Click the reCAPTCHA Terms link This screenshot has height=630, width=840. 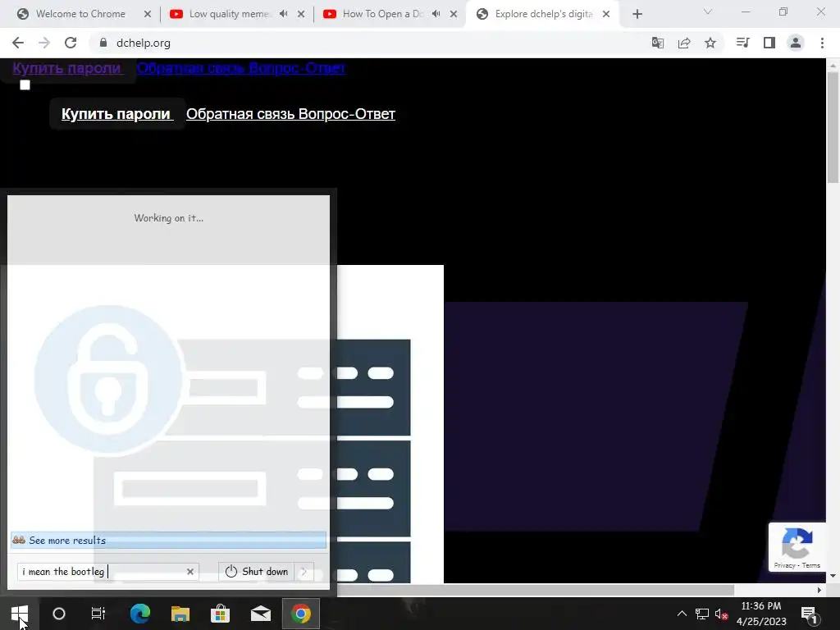[x=811, y=565]
